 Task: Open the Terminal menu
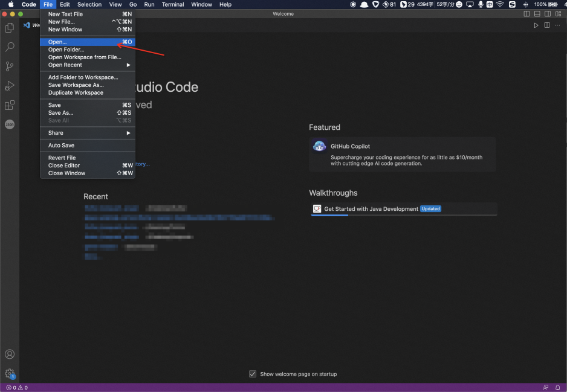(173, 4)
